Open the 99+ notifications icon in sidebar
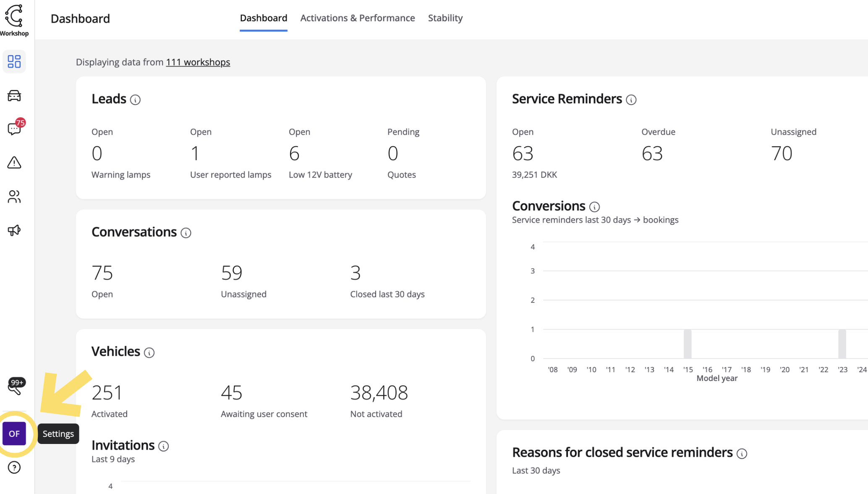Image resolution: width=868 pixels, height=494 pixels. click(x=16, y=386)
